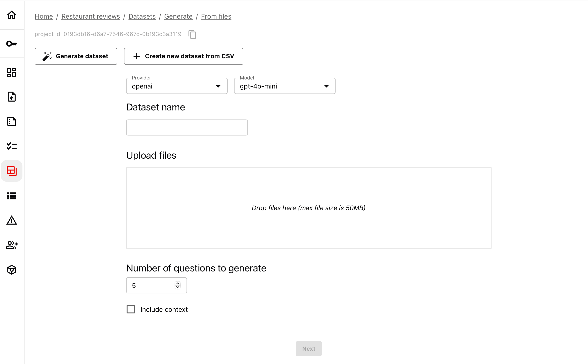The height and width of the screenshot is (364, 588).
Task: Click the Generate dataset button
Action: [x=76, y=56]
